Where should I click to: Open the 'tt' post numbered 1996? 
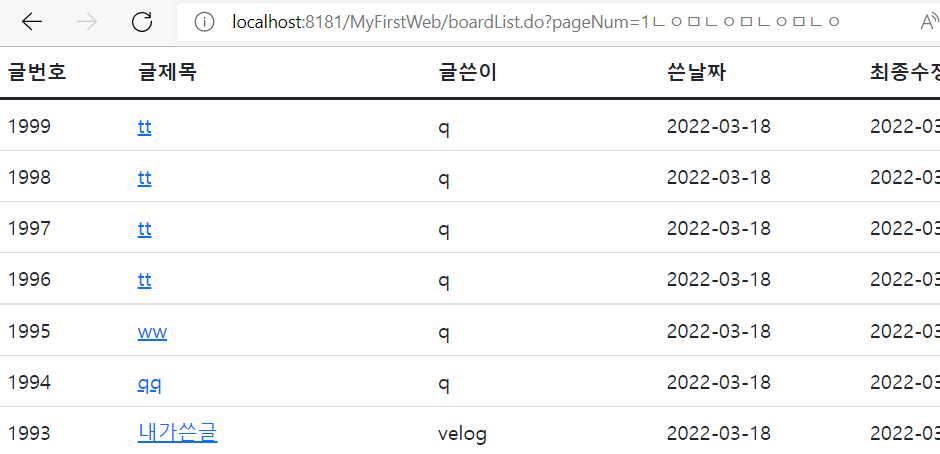pos(144,280)
